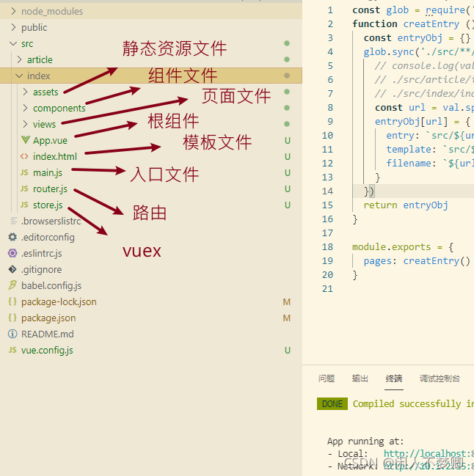Select the node_modules folder row
474x476 pixels.
coord(151,11)
